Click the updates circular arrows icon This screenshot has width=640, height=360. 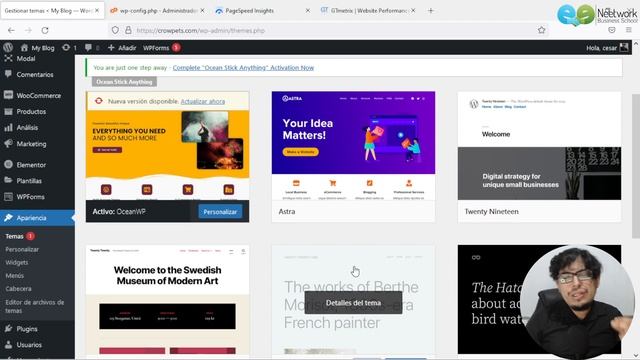(66, 48)
